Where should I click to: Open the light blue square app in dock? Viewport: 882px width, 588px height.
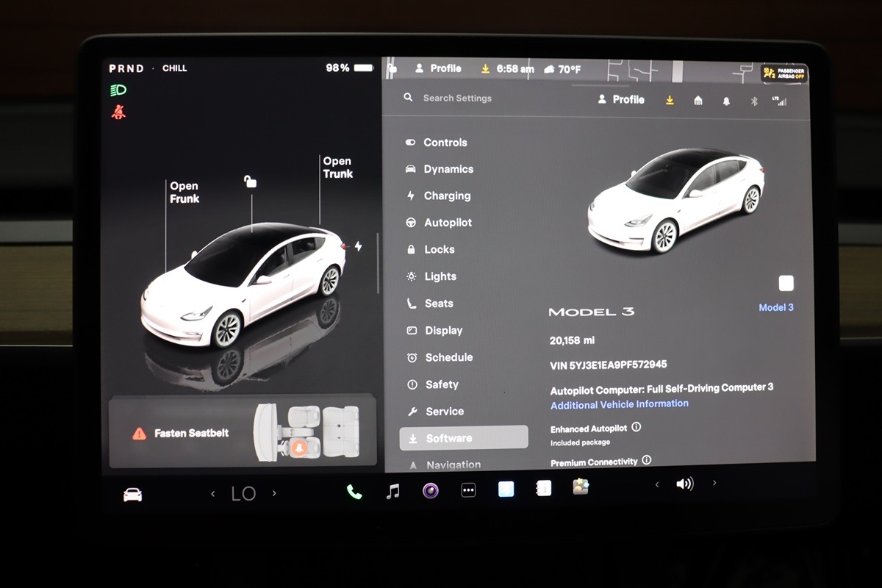coord(506,489)
